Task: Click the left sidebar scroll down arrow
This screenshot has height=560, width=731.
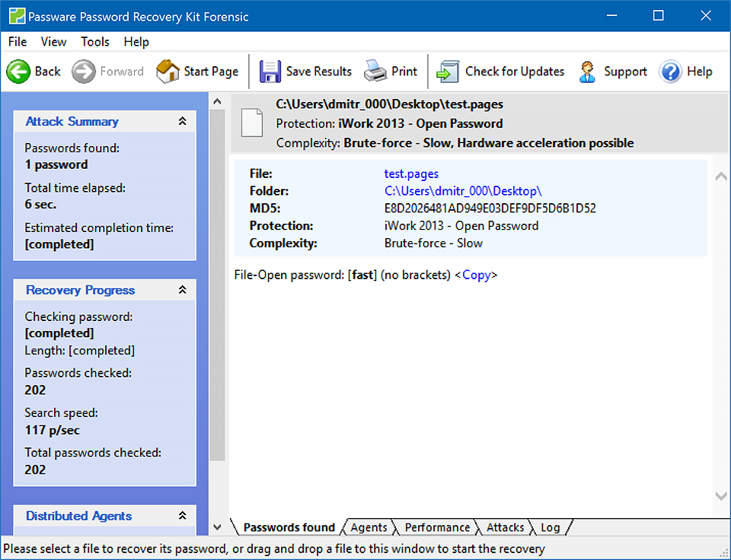Action: coord(217,527)
